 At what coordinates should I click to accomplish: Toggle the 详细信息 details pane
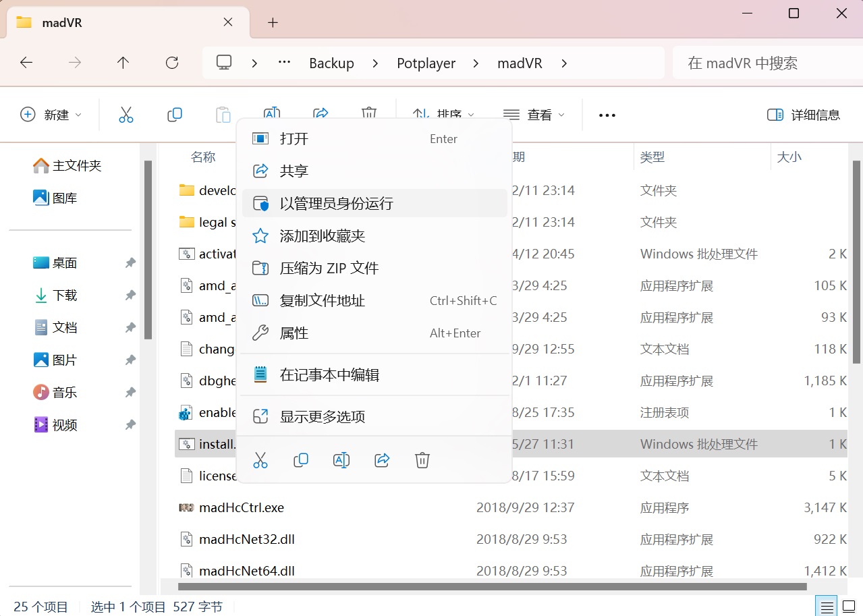point(804,115)
